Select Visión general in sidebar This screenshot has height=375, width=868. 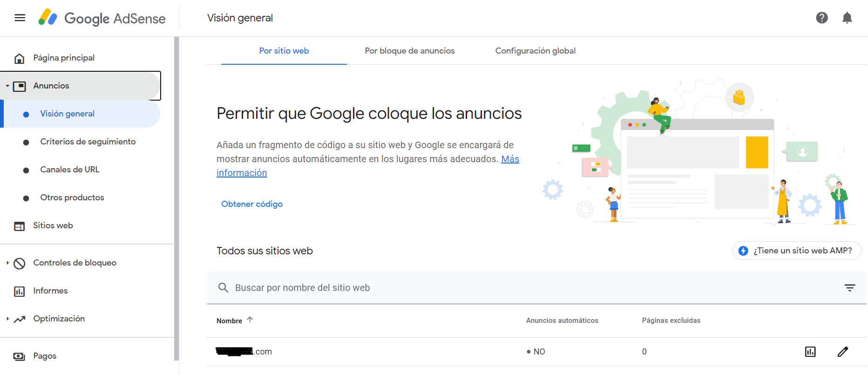click(x=81, y=114)
